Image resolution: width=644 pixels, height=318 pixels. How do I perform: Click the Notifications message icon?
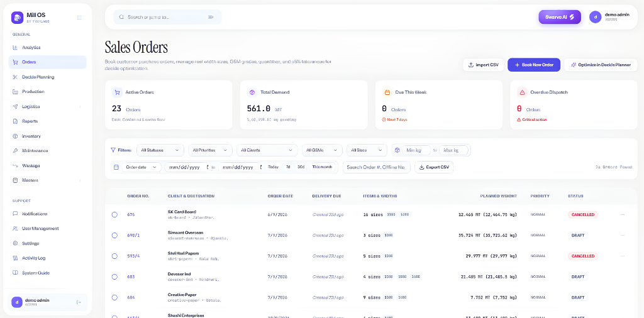(15, 214)
